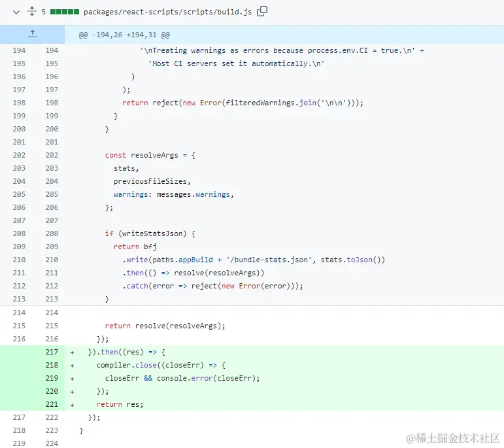Select old line number 218
The width and height of the screenshot is (504, 448).
pos(19,430)
